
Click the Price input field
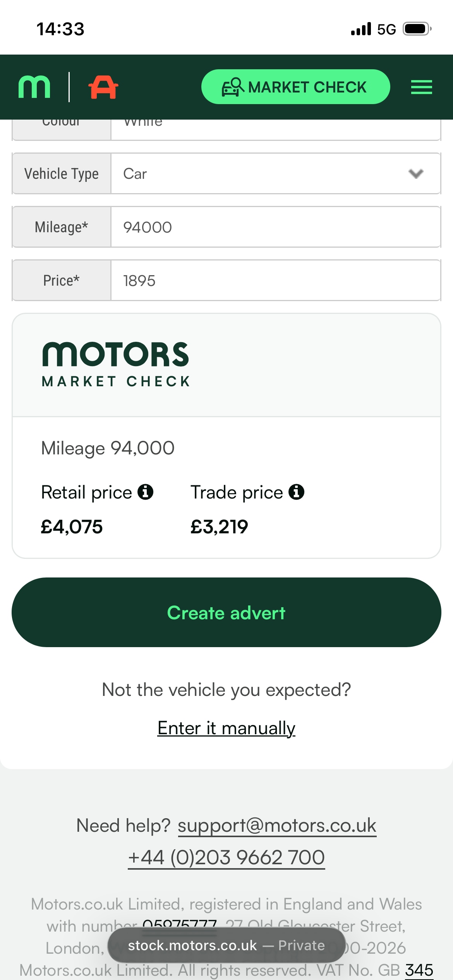(275, 281)
